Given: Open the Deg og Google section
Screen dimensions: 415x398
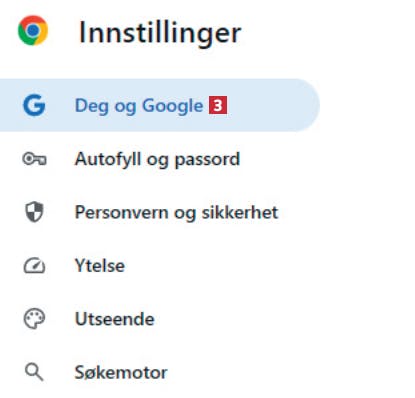Looking at the screenshot, I should (x=160, y=105).
